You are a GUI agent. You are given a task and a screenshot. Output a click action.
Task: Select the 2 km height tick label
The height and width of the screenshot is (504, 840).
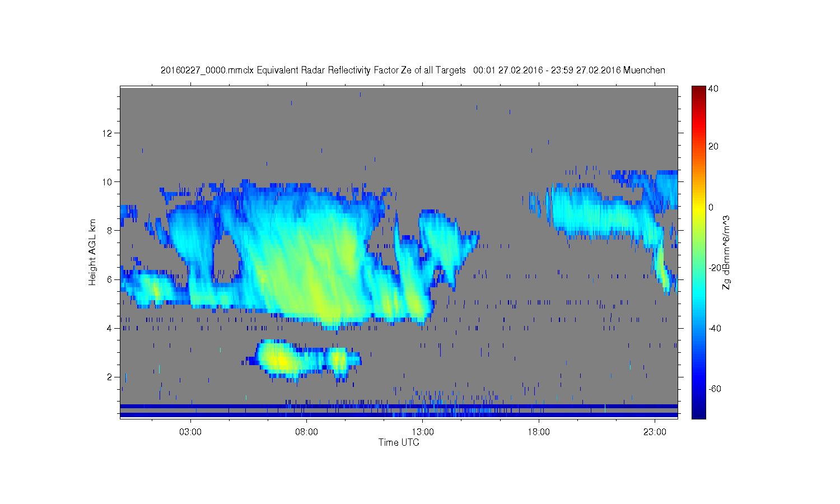click(110, 377)
